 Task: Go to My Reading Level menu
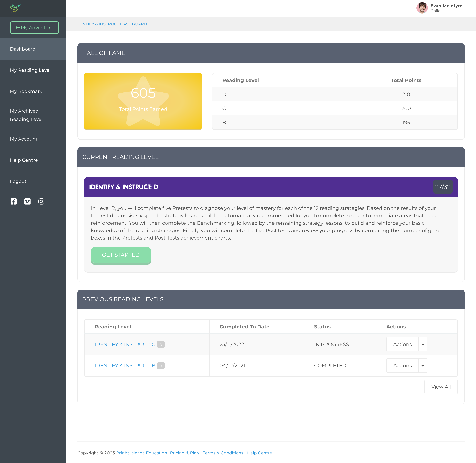pyautogui.click(x=30, y=70)
